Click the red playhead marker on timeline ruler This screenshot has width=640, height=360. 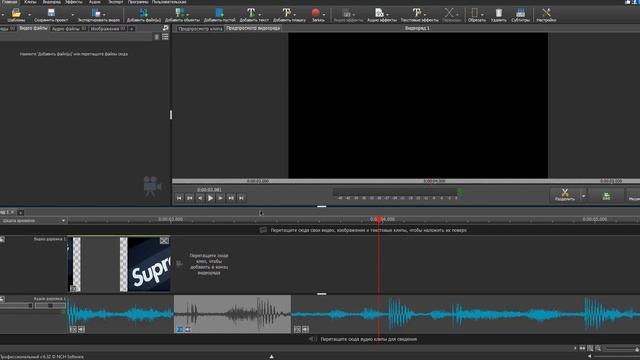(x=379, y=220)
